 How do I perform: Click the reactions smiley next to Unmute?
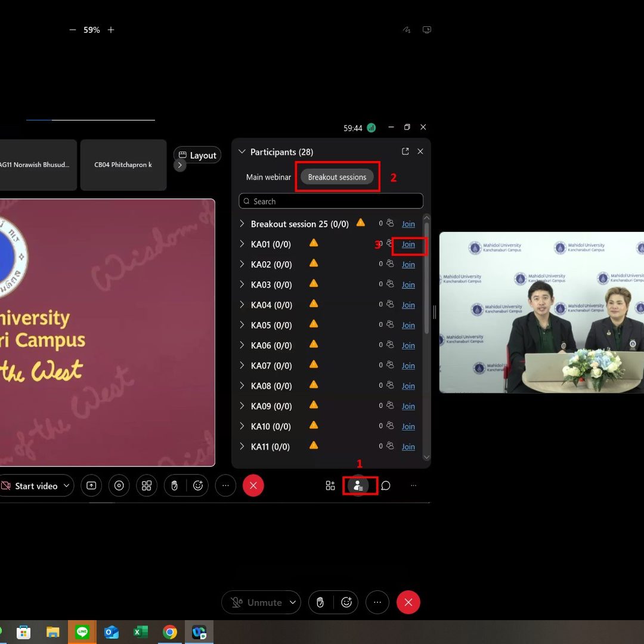(346, 602)
